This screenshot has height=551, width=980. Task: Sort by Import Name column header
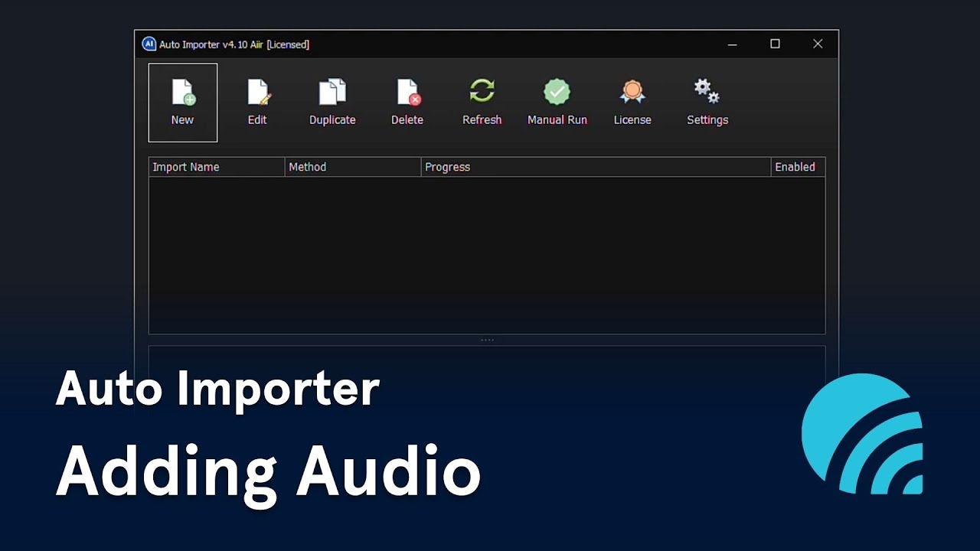217,167
